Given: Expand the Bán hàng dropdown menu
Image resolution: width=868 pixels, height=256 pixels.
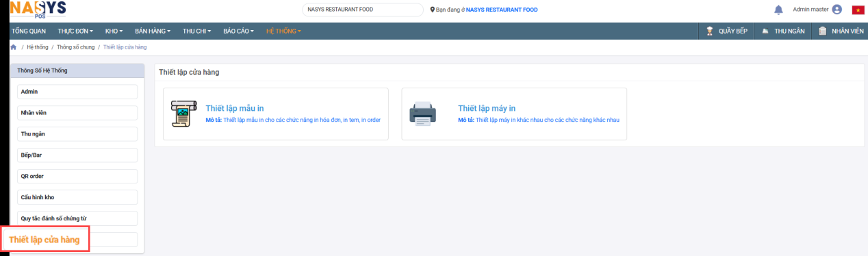Looking at the screenshot, I should [x=153, y=31].
